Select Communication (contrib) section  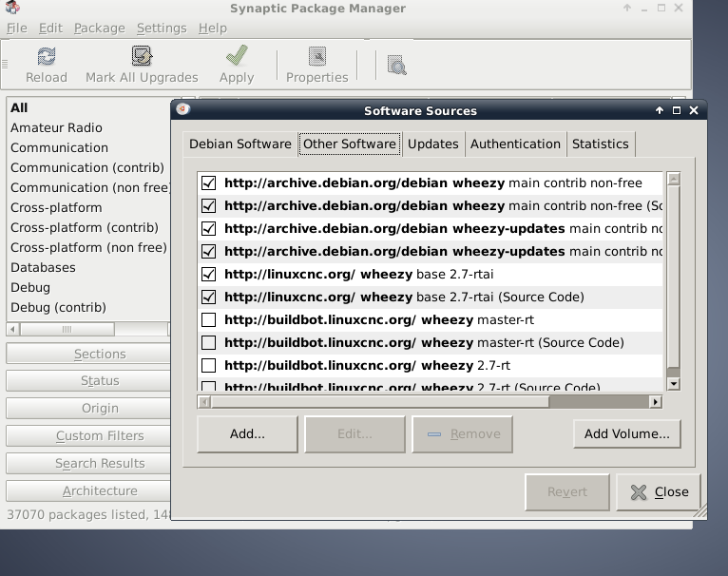tap(89, 167)
